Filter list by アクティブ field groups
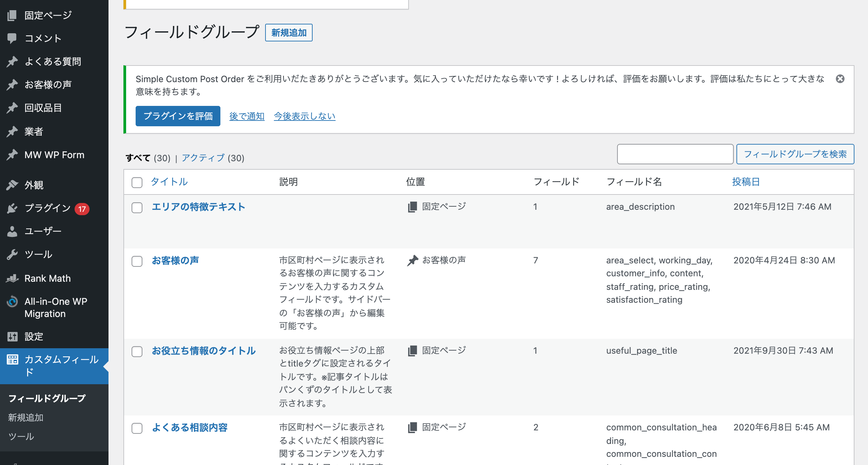This screenshot has width=868, height=465. (203, 158)
